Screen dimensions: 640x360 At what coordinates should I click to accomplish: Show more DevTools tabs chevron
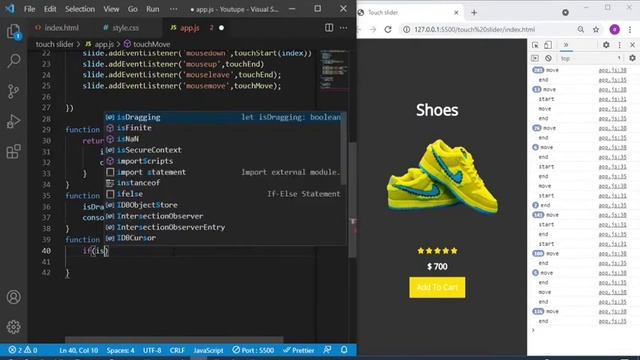pos(566,45)
